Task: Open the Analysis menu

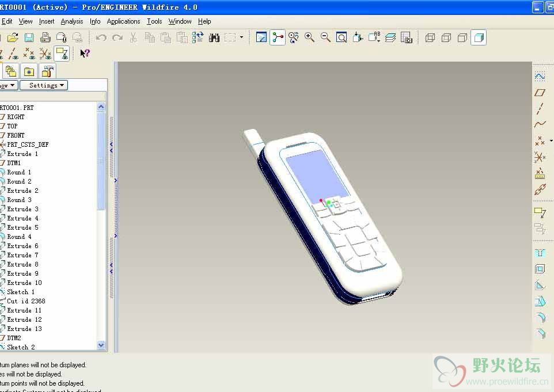Action: click(72, 21)
